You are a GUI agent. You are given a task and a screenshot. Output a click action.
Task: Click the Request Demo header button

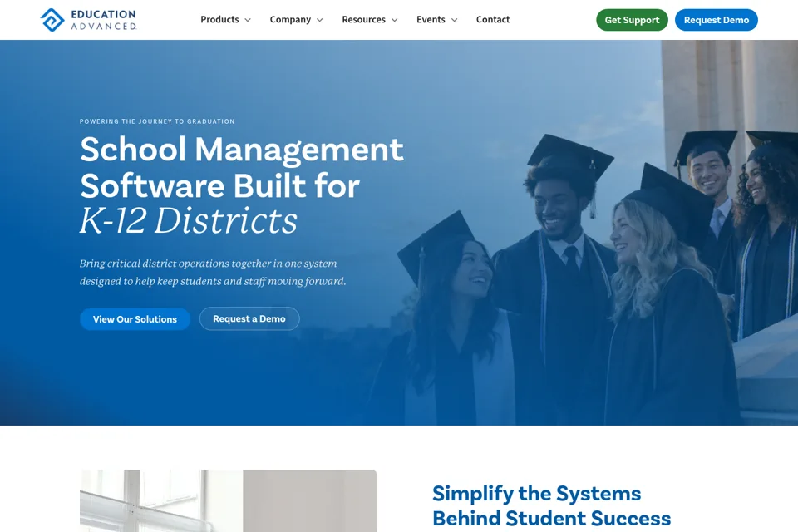tap(716, 20)
